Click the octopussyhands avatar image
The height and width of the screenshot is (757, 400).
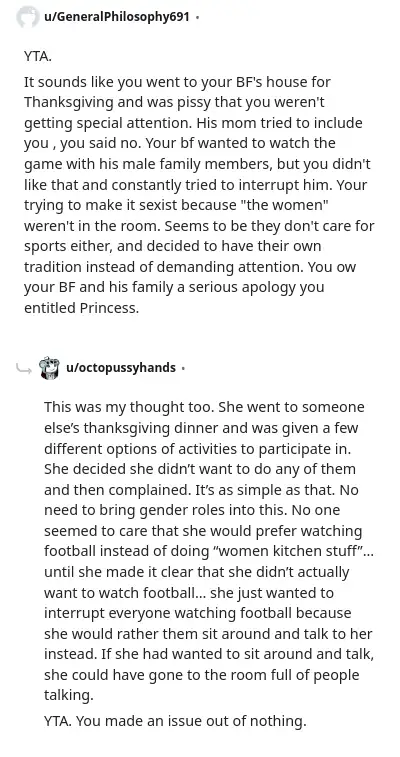50,368
